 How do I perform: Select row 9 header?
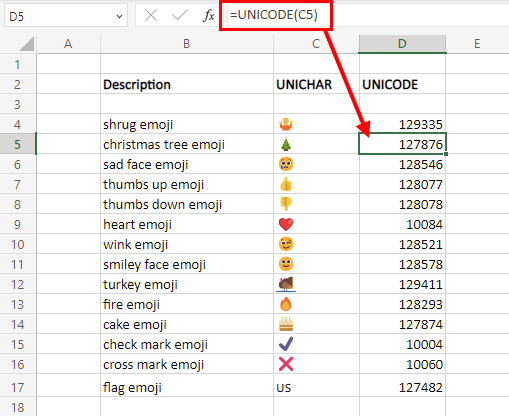tap(18, 224)
